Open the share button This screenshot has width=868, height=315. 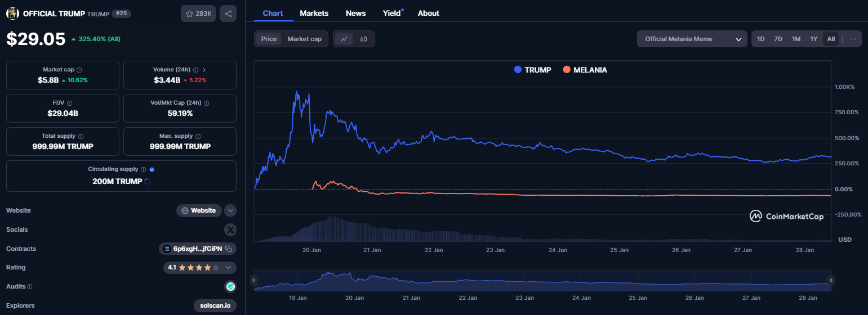tap(228, 13)
